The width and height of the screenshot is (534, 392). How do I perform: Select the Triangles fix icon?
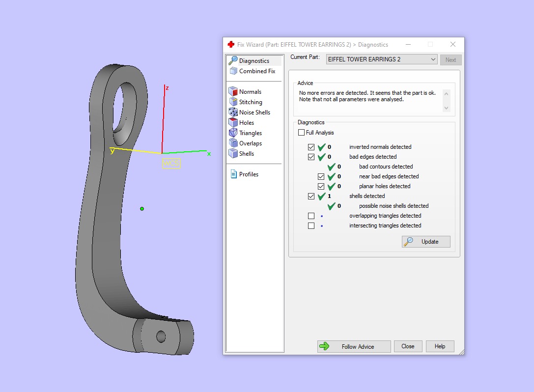tap(233, 133)
